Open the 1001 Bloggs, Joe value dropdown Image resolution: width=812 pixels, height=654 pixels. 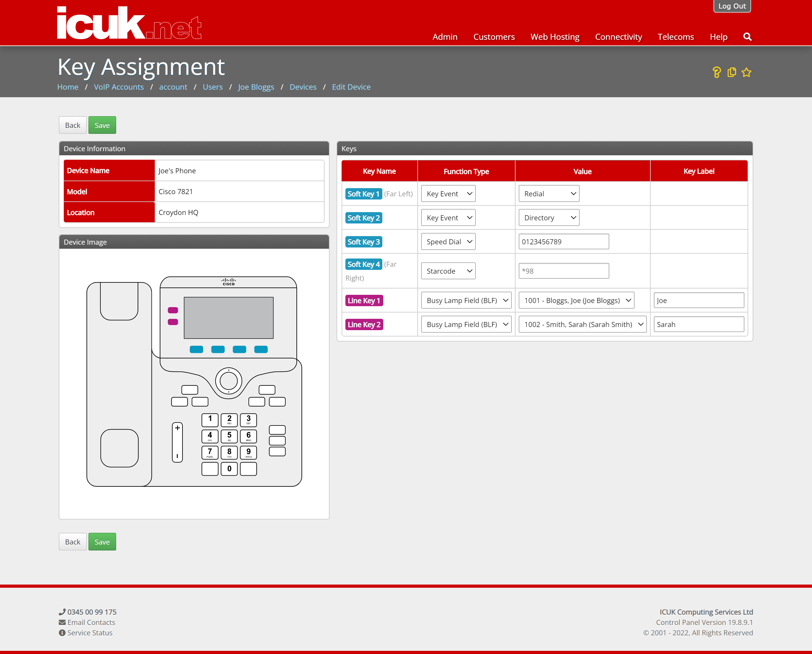576,300
